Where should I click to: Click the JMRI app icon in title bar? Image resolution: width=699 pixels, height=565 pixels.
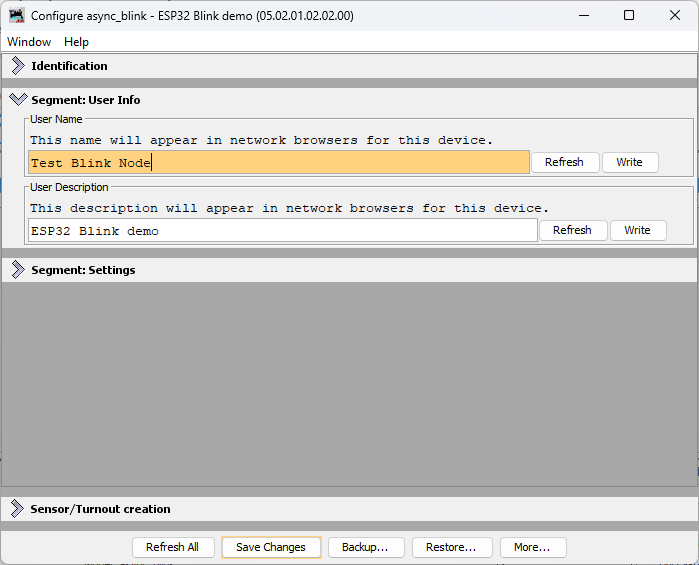(16, 16)
